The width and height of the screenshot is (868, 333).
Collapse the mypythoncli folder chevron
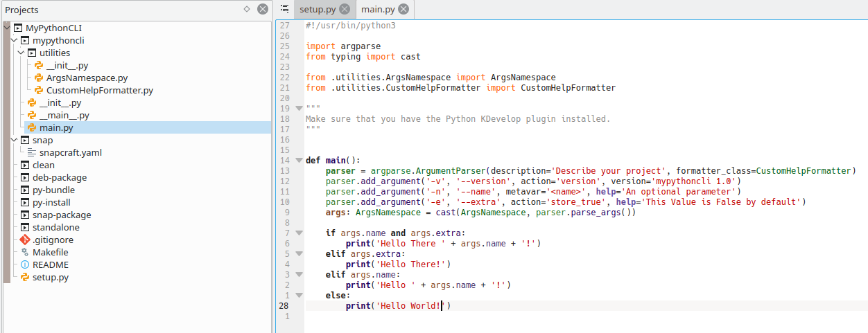pos(13,41)
